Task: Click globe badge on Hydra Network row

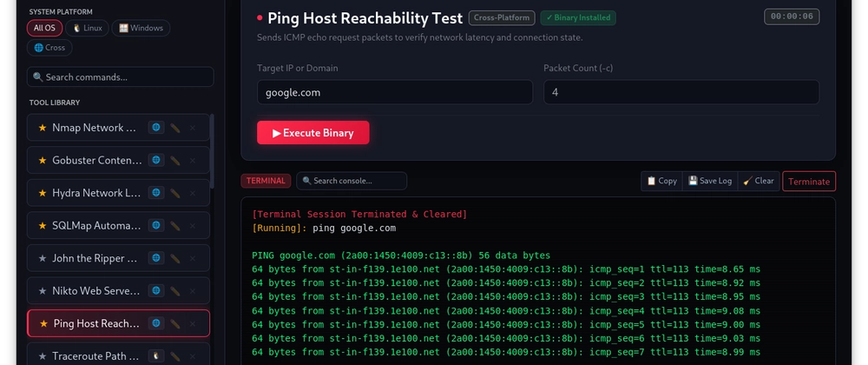Action: tap(156, 193)
